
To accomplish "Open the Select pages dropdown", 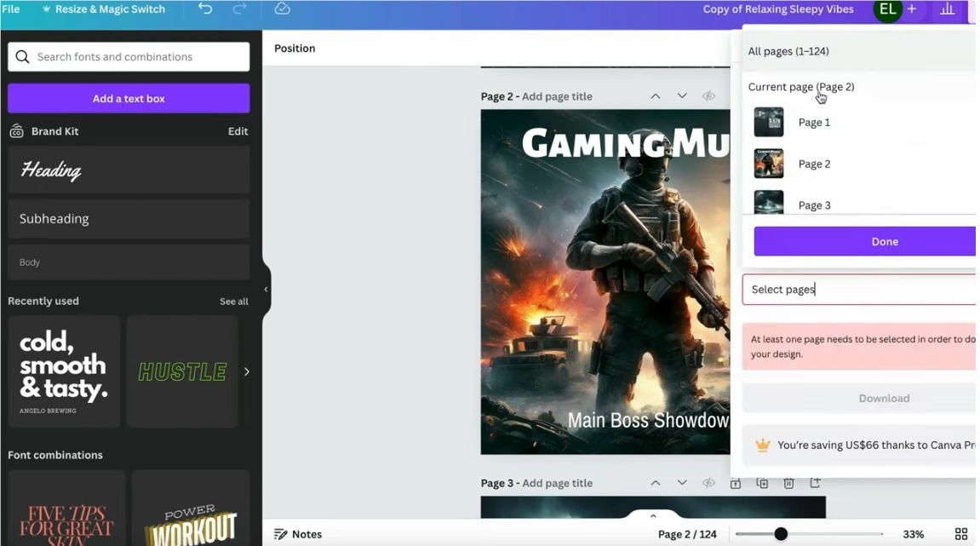I will tap(858, 290).
